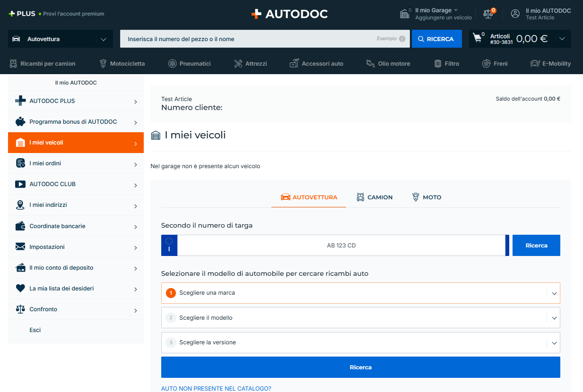Open I miei ordini in sidebar
The image size is (583, 392).
point(76,163)
